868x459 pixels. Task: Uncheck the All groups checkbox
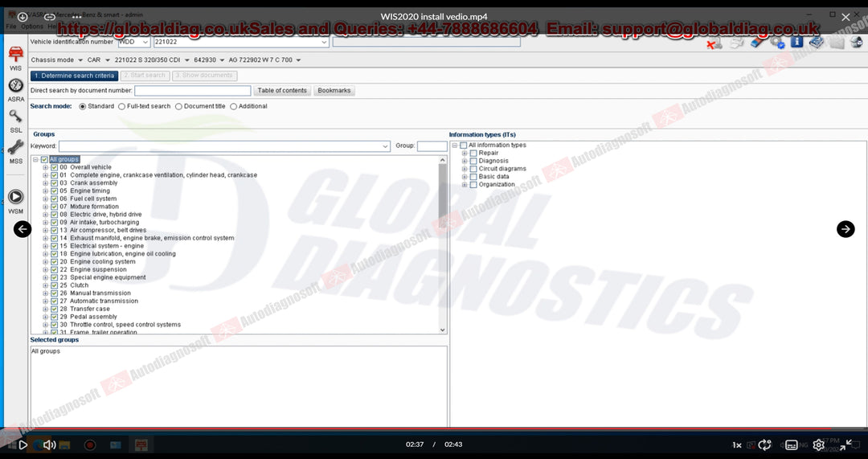tap(44, 159)
